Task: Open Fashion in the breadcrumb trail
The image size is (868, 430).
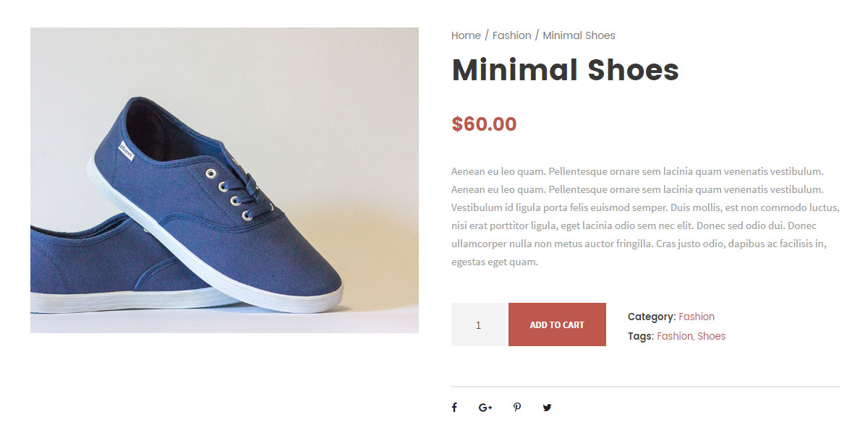Action: point(511,35)
